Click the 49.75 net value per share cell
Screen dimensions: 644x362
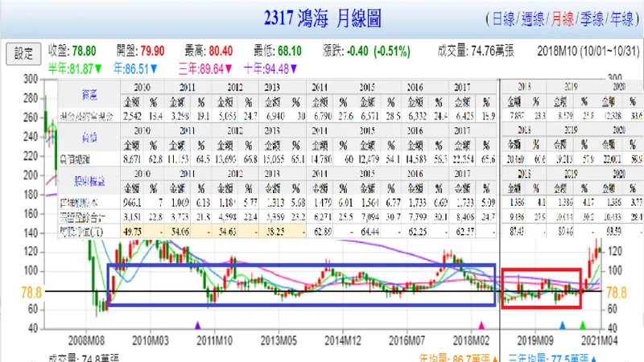[x=132, y=232]
